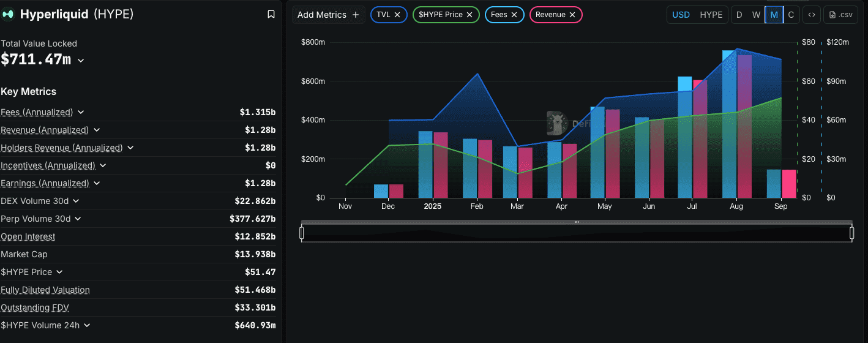This screenshot has height=343, width=868.
Task: Click the Key Metrics heading
Action: coord(28,91)
